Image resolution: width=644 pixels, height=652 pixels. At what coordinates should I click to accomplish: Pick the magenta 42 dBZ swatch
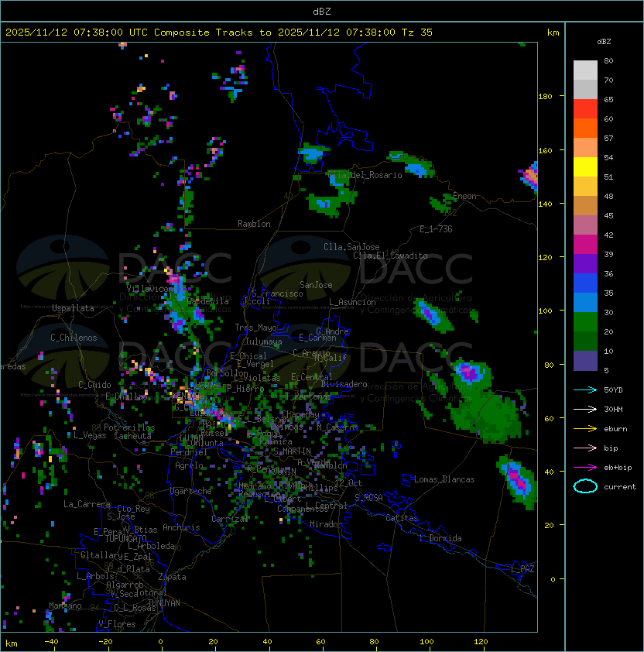(585, 245)
